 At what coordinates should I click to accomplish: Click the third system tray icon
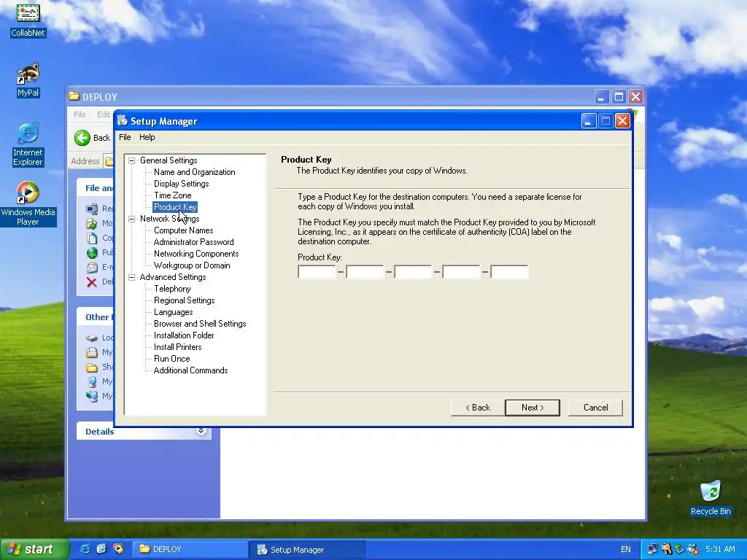[x=679, y=549]
